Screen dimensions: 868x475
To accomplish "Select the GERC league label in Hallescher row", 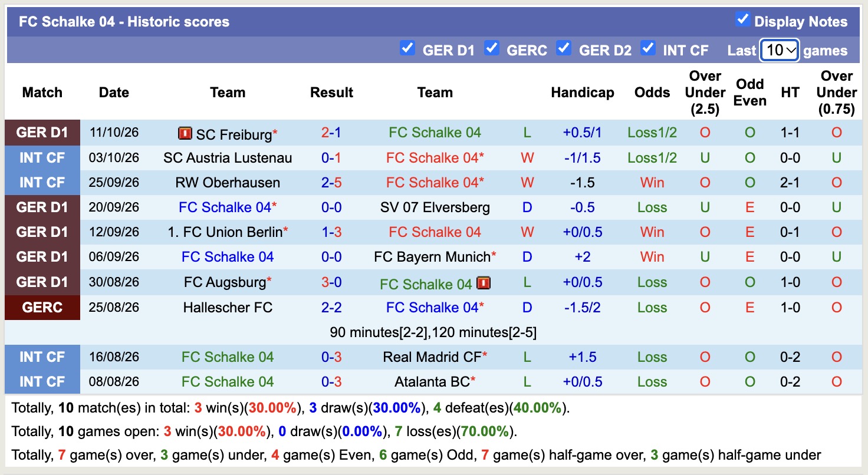I will (42, 308).
